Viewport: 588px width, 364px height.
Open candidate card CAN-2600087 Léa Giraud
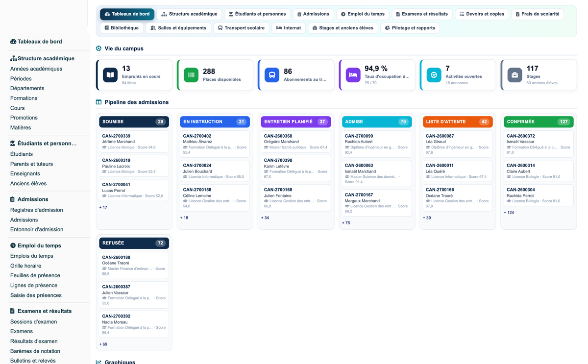[x=457, y=144]
